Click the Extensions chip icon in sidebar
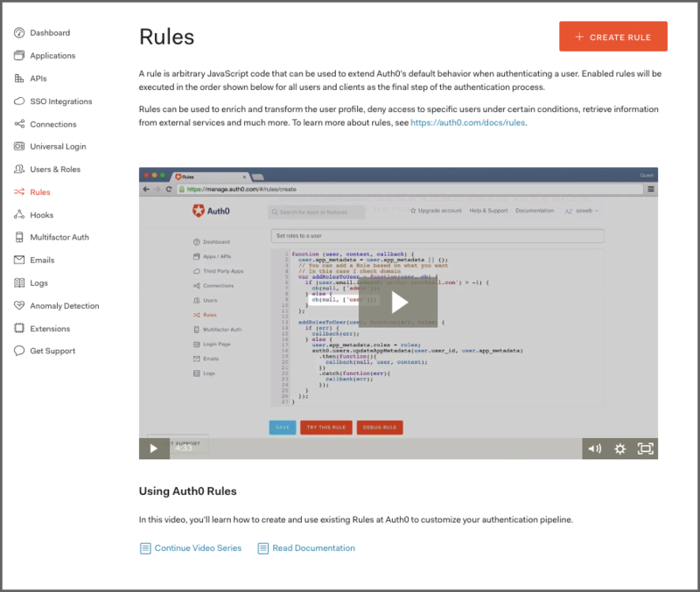Image resolution: width=700 pixels, height=592 pixels. point(19,328)
